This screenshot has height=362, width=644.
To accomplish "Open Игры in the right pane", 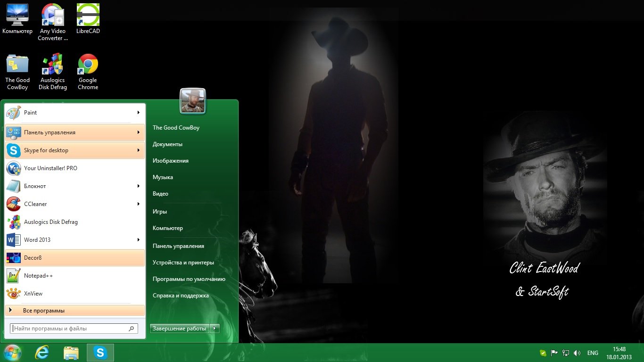I will (x=160, y=212).
